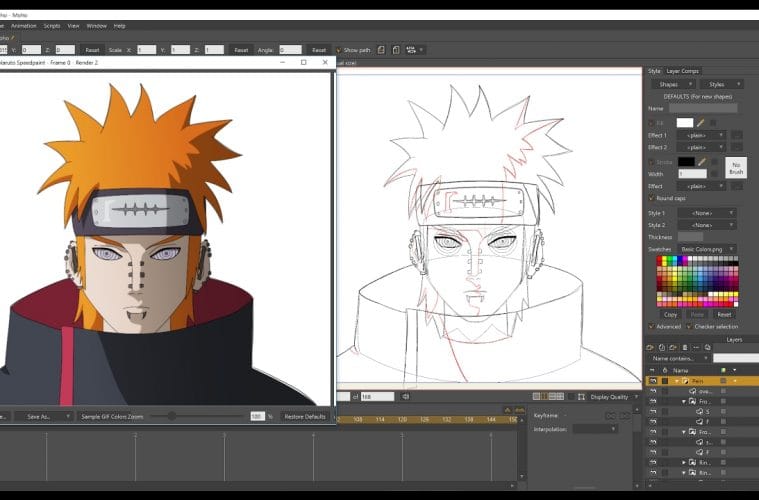Click the Restore Defaults button
This screenshot has height=500, width=759.
click(x=305, y=416)
